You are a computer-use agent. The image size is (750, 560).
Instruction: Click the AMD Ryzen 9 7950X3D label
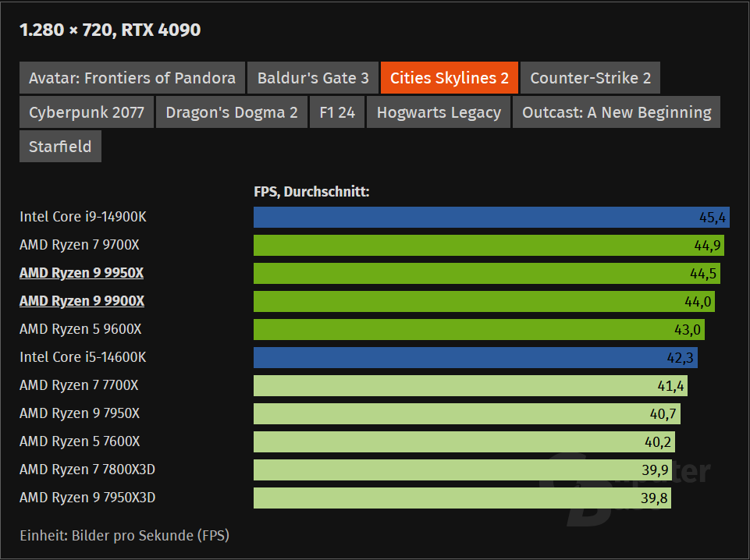coord(87,498)
